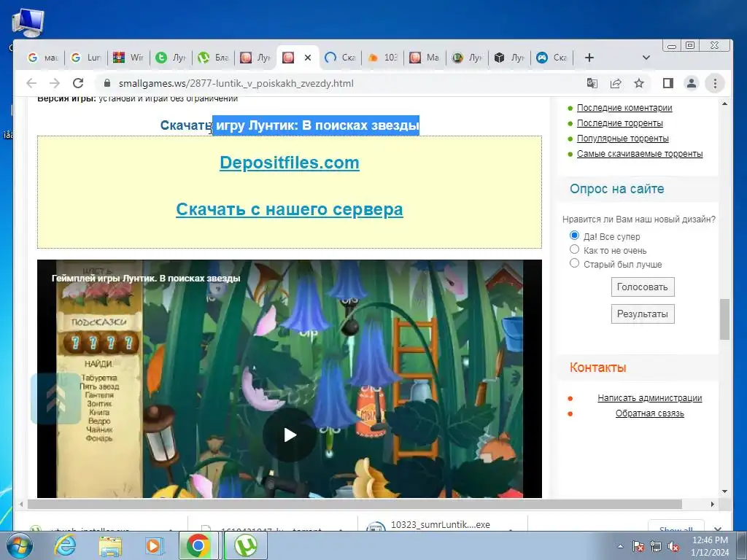Click the vertical page scrollbar thumb

coord(724,319)
